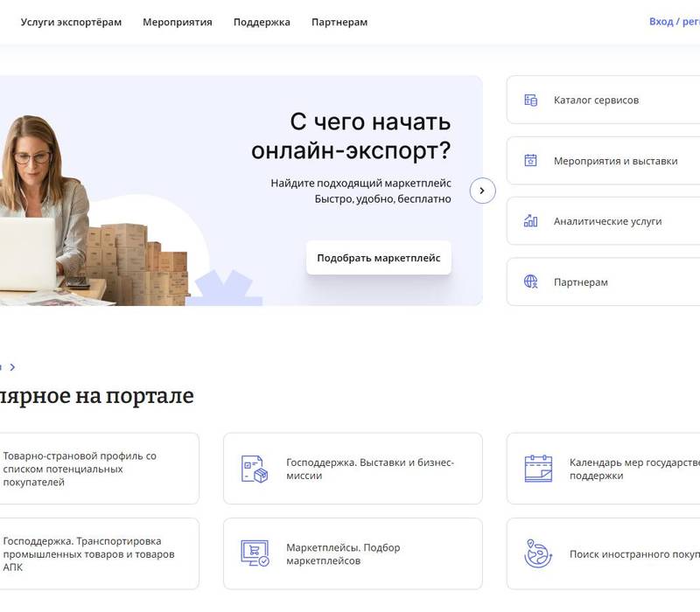Click the text Найдите подходящий маркетплейс
This screenshot has width=700, height=612.
click(x=360, y=184)
